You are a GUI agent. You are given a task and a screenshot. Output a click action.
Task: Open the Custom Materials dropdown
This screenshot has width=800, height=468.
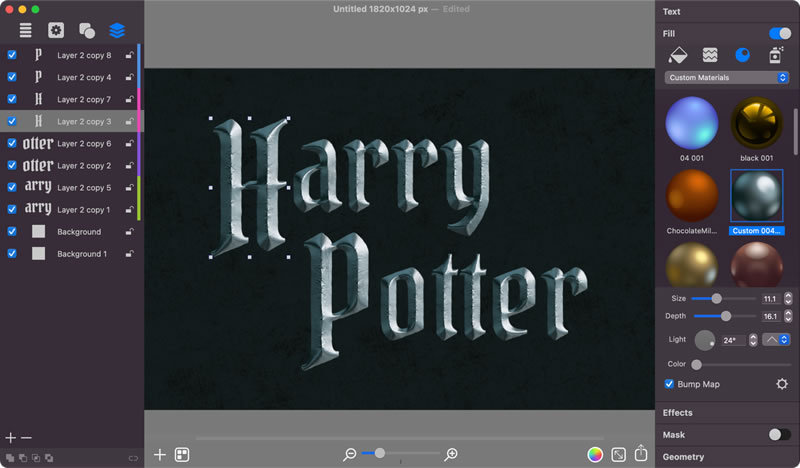coord(727,78)
